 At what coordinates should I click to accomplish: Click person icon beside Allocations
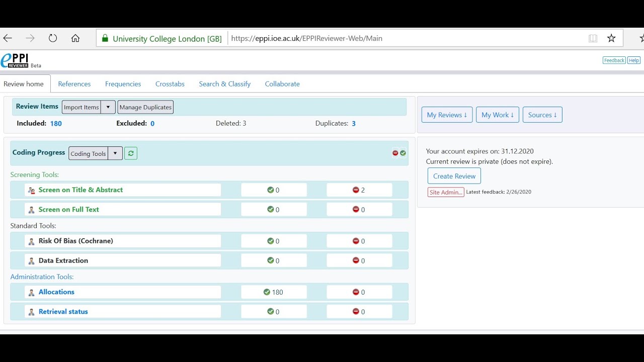click(32, 293)
